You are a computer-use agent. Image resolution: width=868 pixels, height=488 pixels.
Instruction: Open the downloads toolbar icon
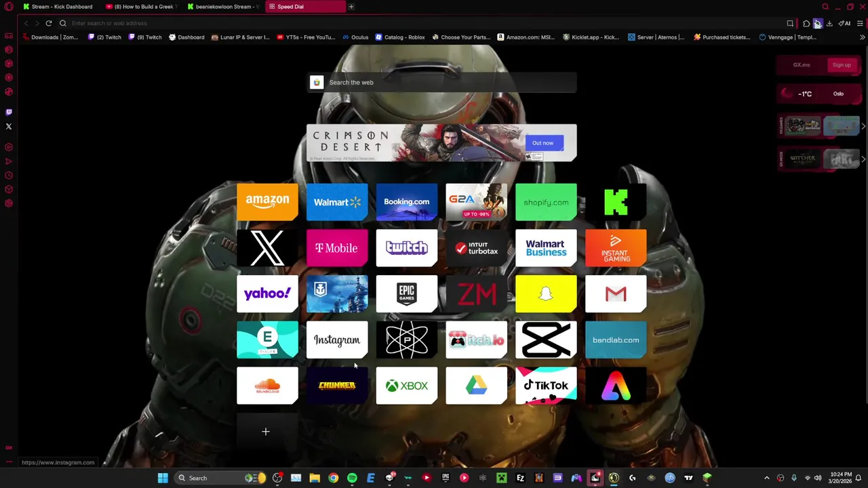829,23
